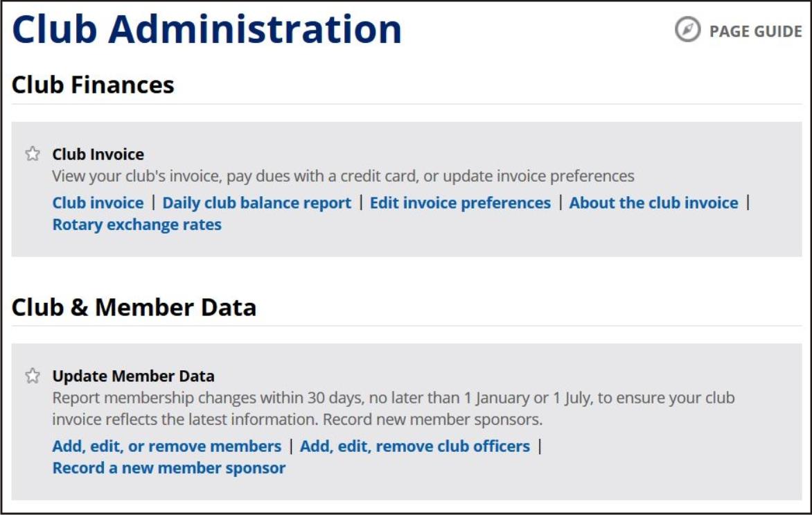Click the Club Administration page title
The image size is (812, 515).
[206, 30]
